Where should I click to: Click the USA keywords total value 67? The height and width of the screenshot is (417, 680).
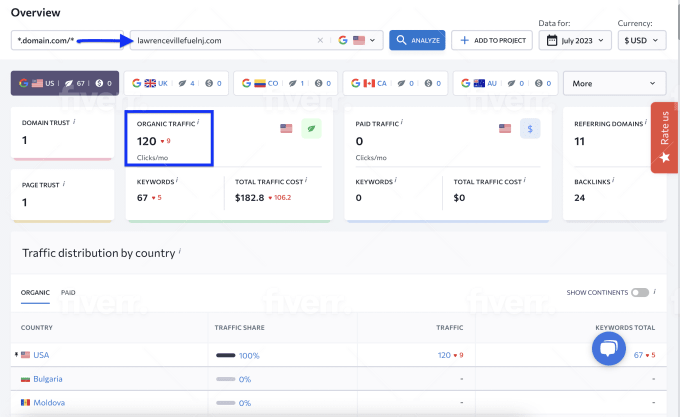pyautogui.click(x=638, y=355)
